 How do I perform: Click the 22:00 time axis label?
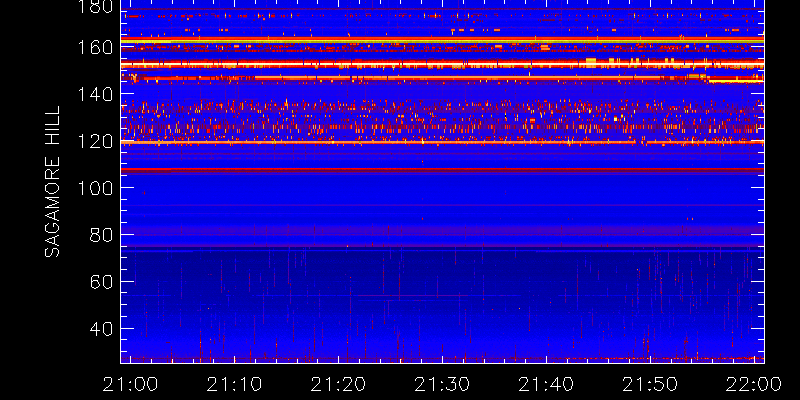(x=754, y=384)
